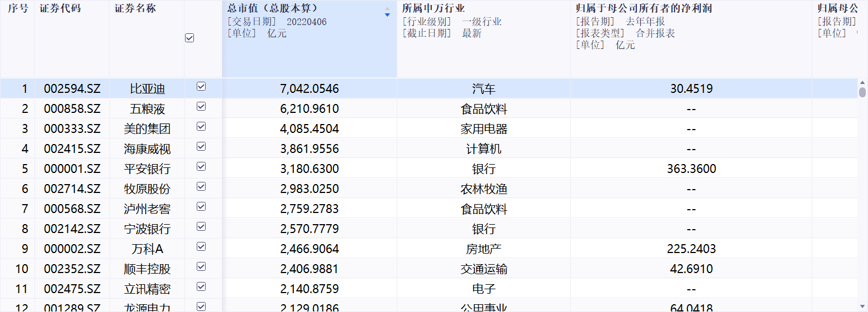Click the 家用电器 industry cell

[483, 129]
